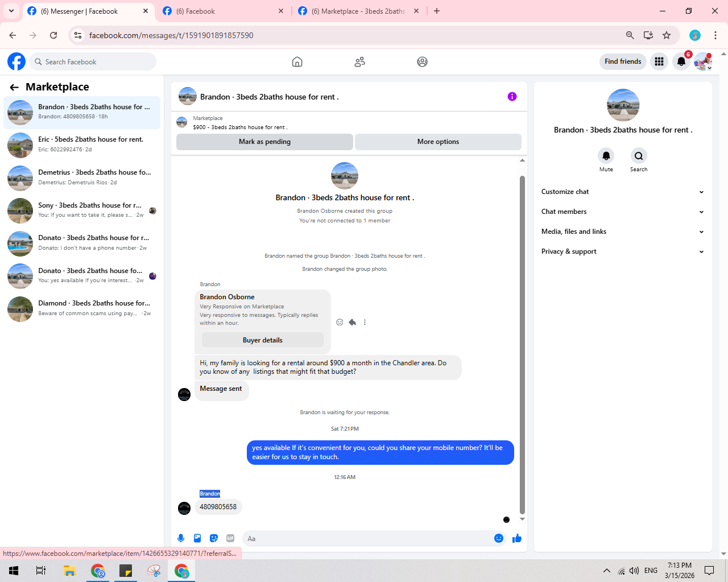This screenshot has width=728, height=582.
Task: Mute this conversation using the bell icon
Action: (x=606, y=156)
